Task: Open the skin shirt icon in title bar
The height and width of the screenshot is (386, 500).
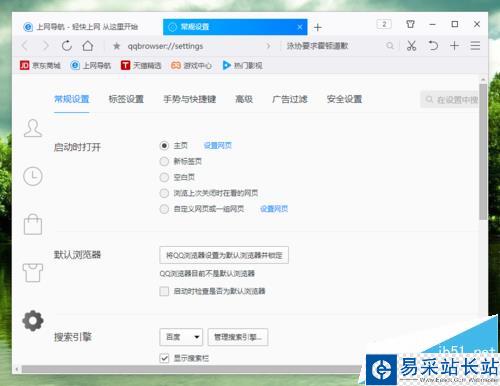Action: (411, 24)
